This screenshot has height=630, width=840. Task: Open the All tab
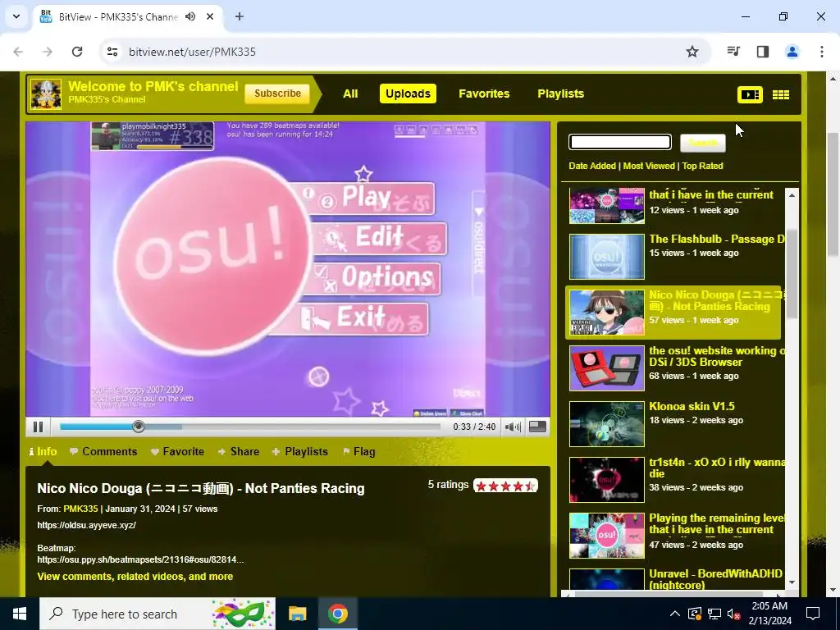pos(350,94)
